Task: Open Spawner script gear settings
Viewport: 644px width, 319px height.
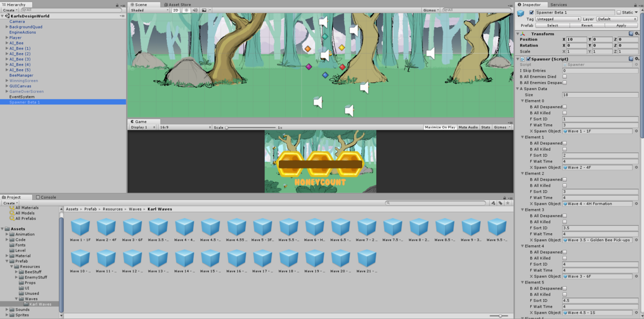Action: click(x=638, y=59)
